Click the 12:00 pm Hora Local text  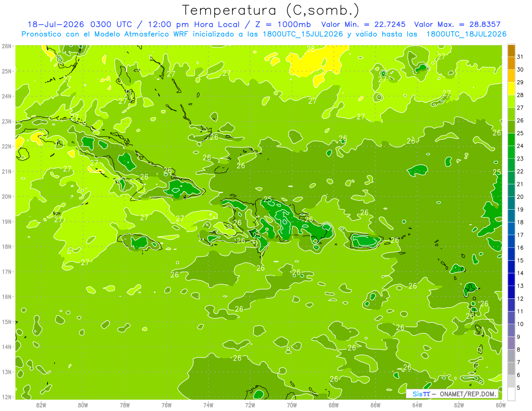(x=193, y=24)
